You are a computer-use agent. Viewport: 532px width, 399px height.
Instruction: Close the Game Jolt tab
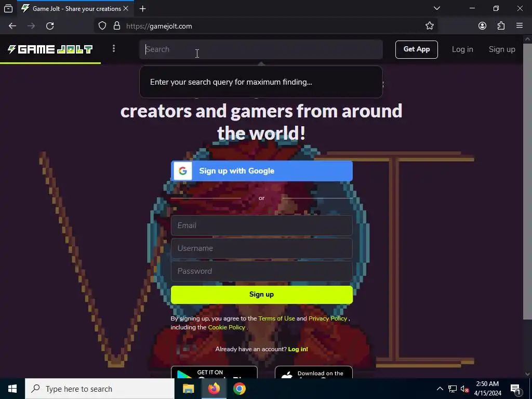pos(126,8)
